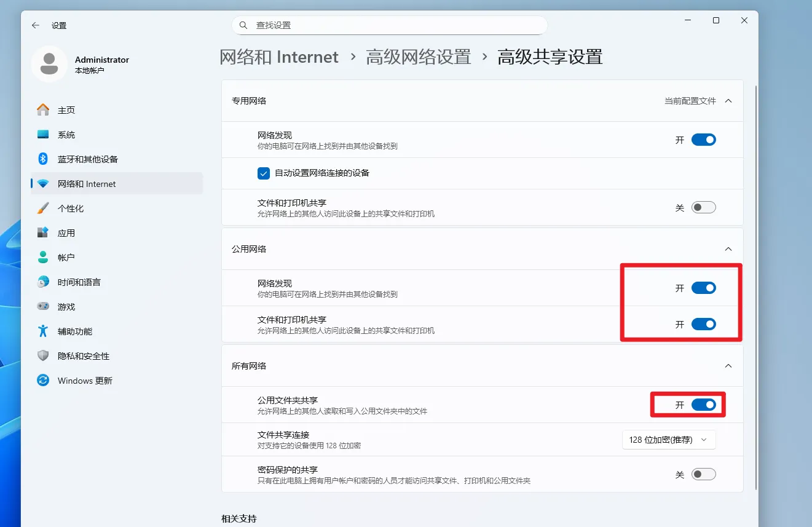This screenshot has height=527, width=812.
Task: Switch off 公用文件夹共享 toggle
Action: [x=704, y=405]
